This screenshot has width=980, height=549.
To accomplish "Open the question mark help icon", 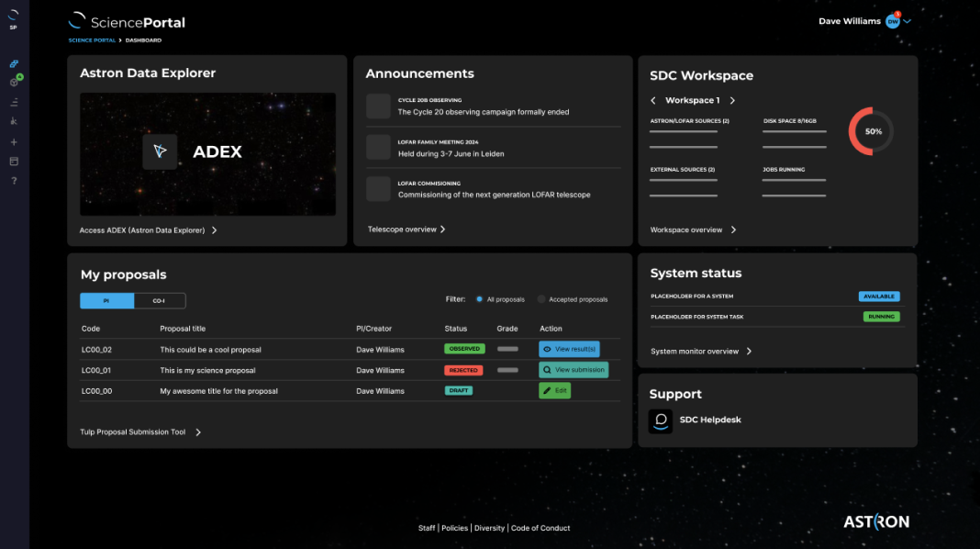I will tap(13, 181).
